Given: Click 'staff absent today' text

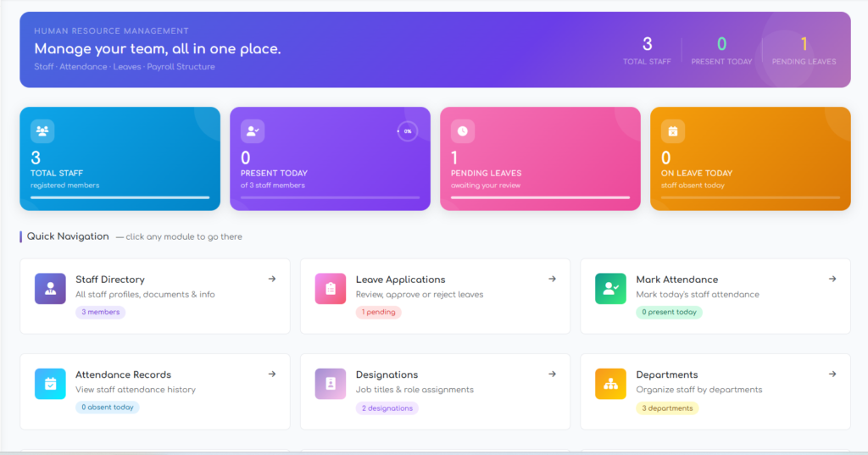Looking at the screenshot, I should 693,186.
